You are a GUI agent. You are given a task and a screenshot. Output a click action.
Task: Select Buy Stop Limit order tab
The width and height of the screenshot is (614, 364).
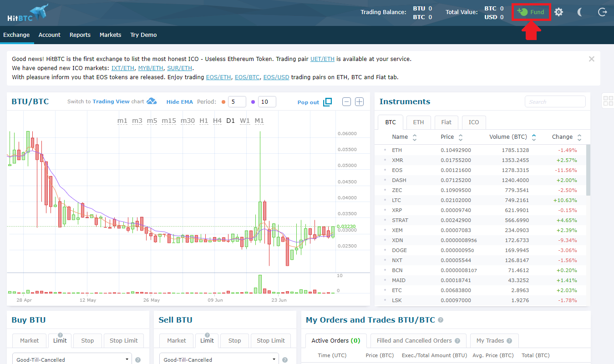(124, 340)
